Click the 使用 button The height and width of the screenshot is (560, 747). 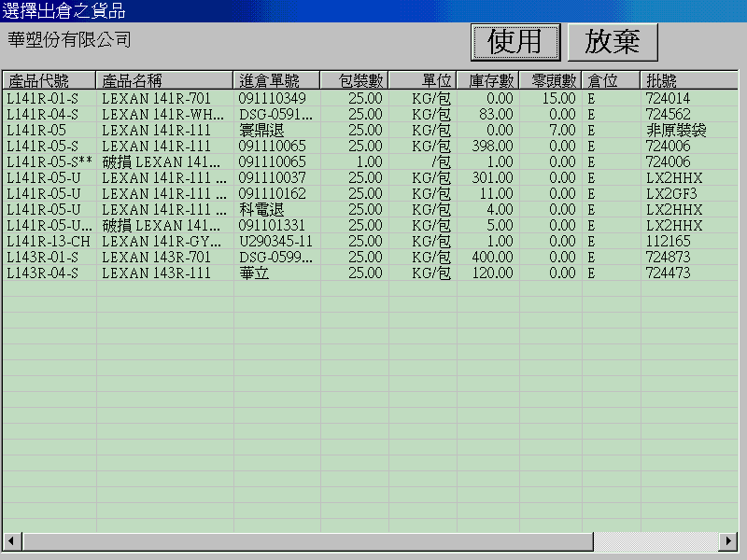point(515,42)
